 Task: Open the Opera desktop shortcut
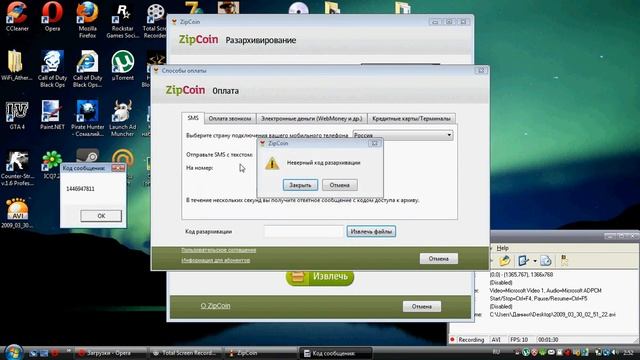pos(52,16)
